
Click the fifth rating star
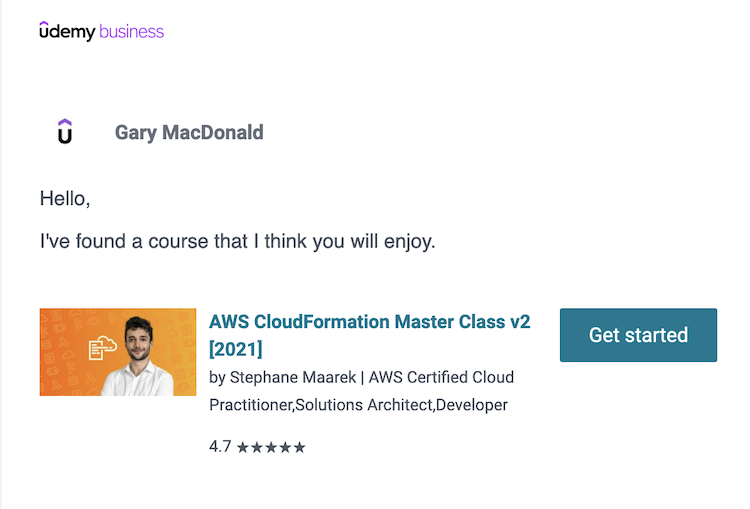click(x=299, y=447)
